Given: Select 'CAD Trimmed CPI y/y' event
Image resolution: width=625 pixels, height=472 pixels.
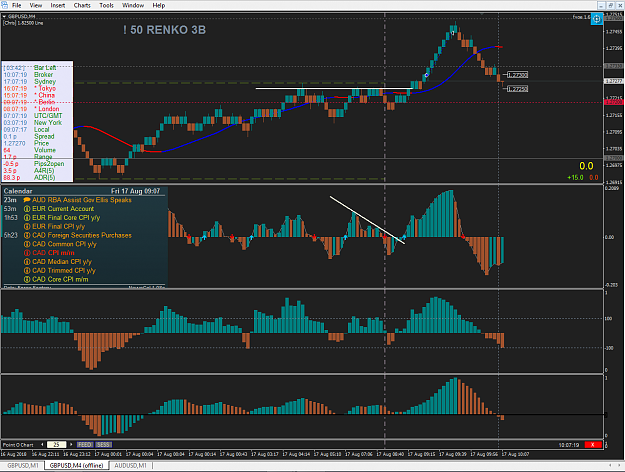Looking at the screenshot, I should (x=64, y=270).
